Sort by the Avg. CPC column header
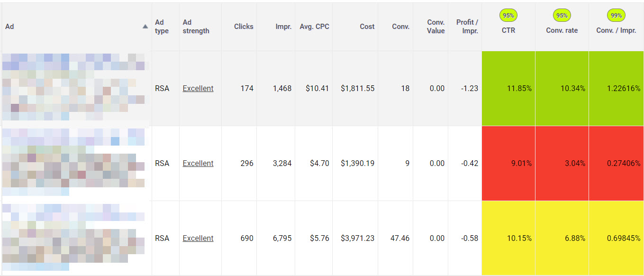 coord(314,27)
